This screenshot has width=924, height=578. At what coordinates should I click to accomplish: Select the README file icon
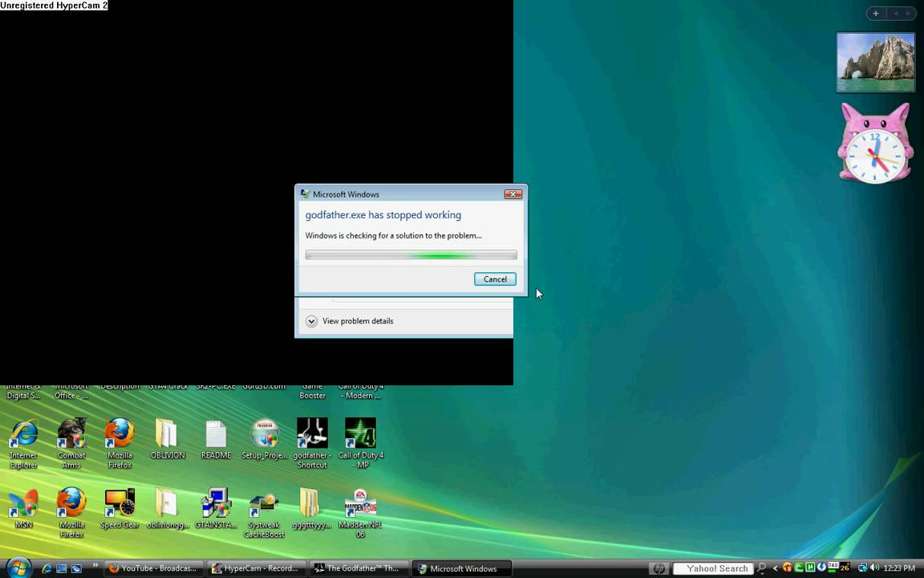[216, 439]
